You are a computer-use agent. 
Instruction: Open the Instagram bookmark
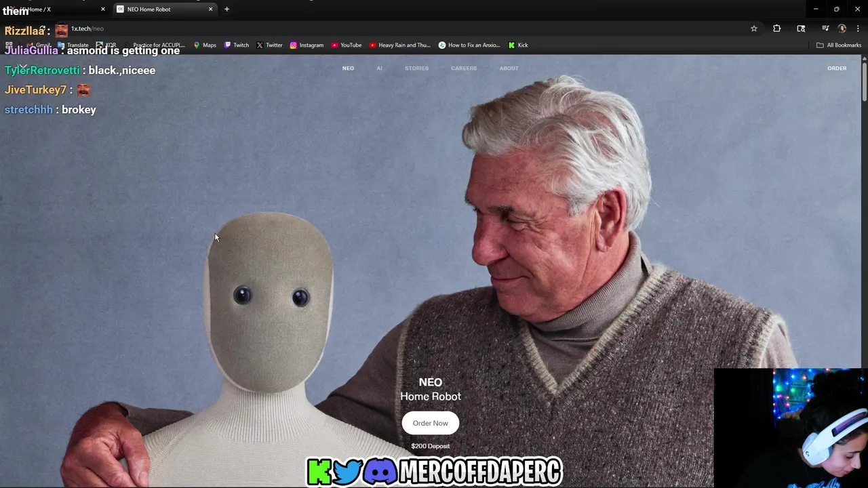tap(307, 45)
